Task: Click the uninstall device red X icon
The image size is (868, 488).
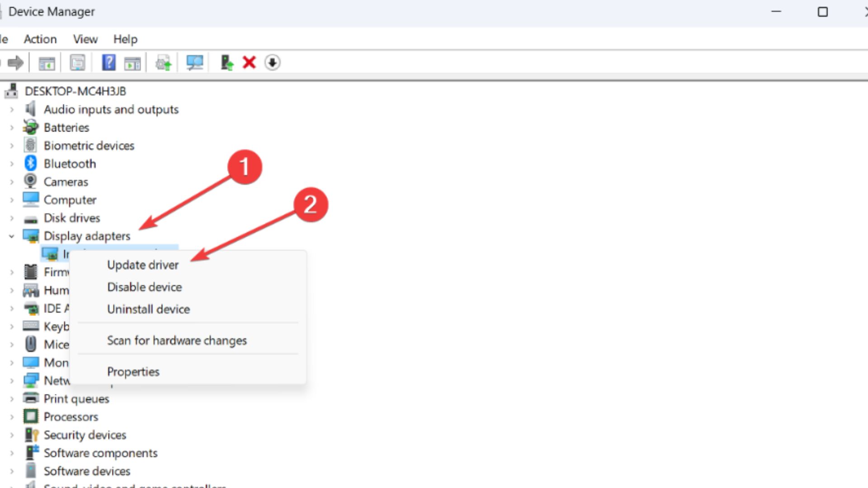Action: click(x=249, y=62)
